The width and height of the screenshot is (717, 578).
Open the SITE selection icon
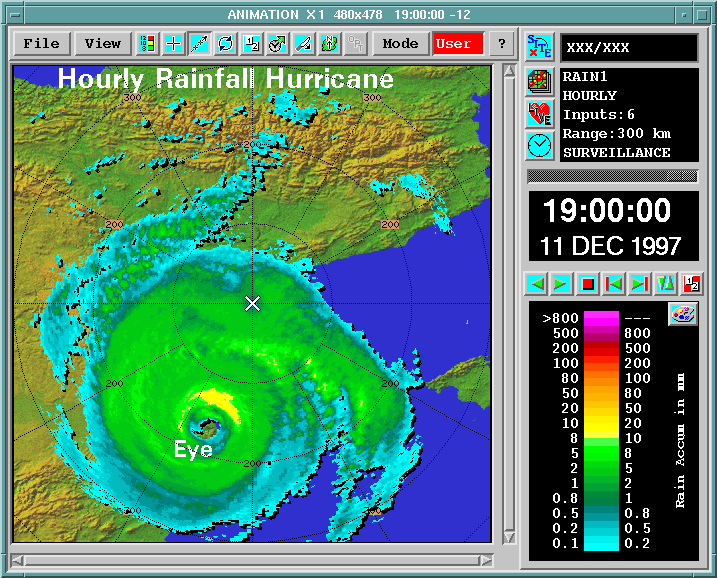point(540,47)
